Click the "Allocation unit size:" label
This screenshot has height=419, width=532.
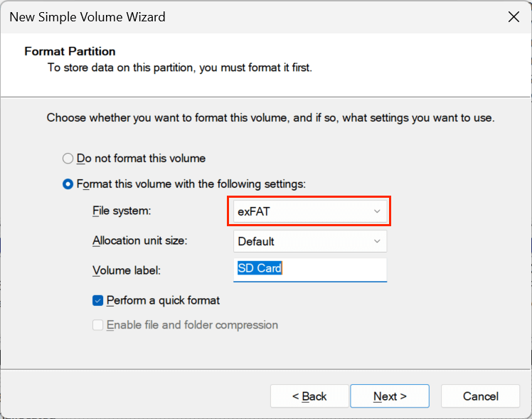139,241
